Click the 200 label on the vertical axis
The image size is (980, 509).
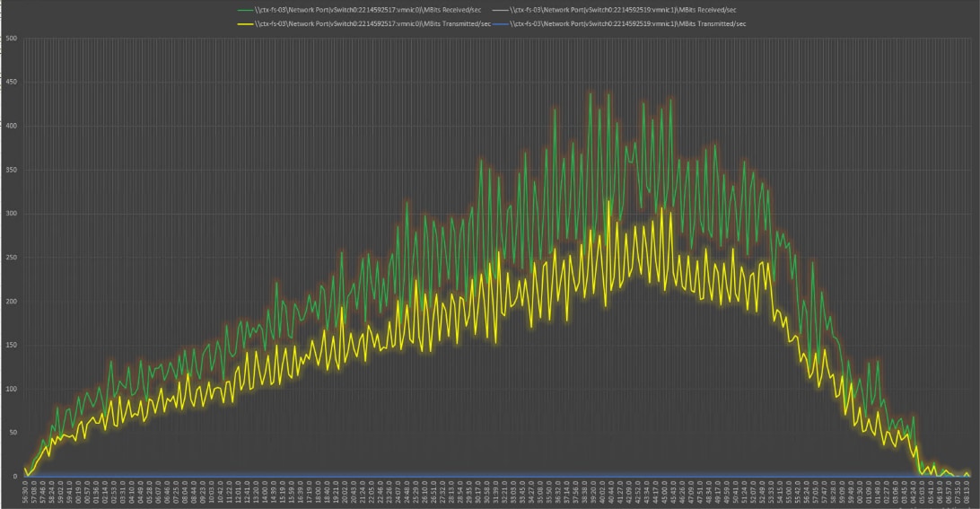(12, 302)
